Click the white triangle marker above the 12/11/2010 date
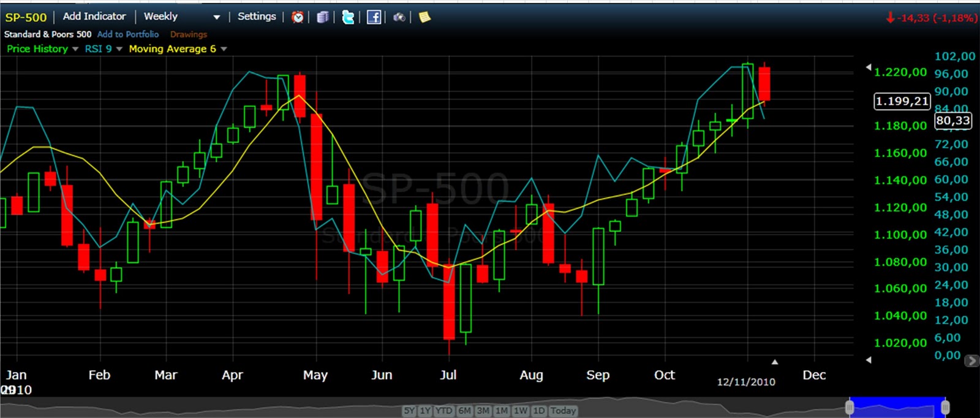980x418 pixels. tap(775, 362)
